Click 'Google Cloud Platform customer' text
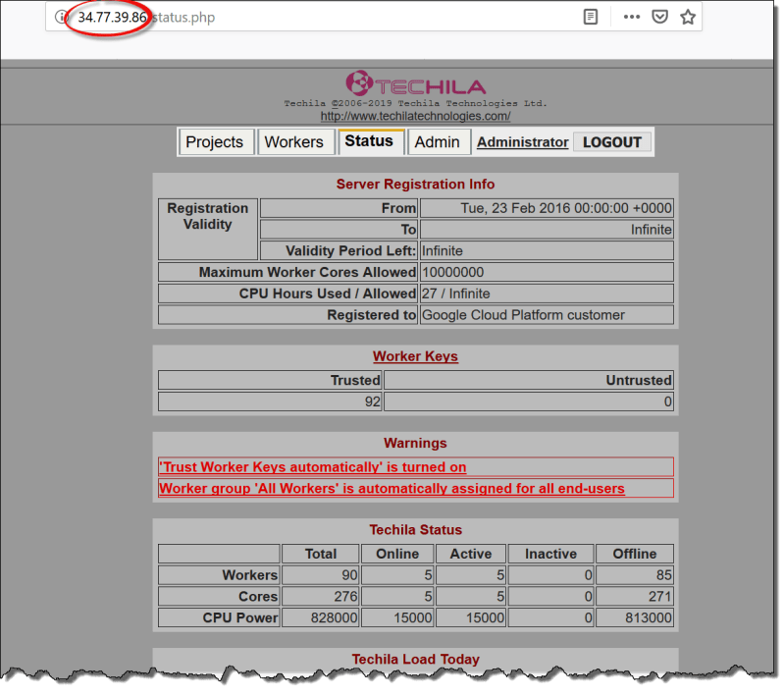 point(524,315)
